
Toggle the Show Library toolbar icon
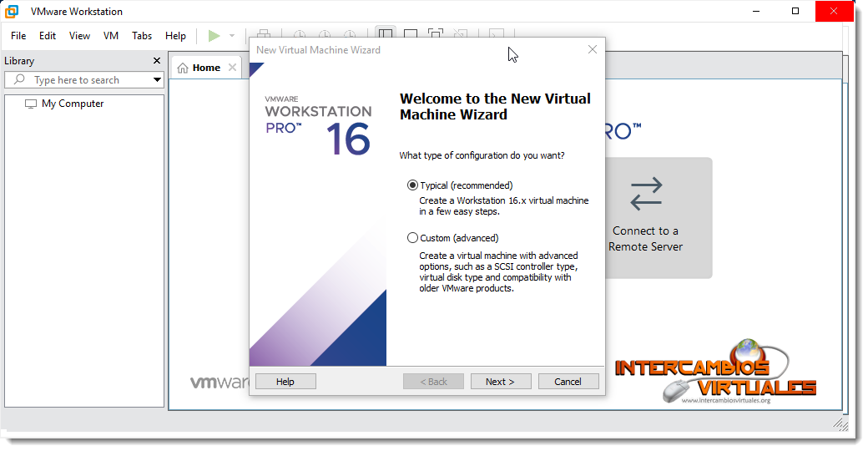click(x=386, y=33)
